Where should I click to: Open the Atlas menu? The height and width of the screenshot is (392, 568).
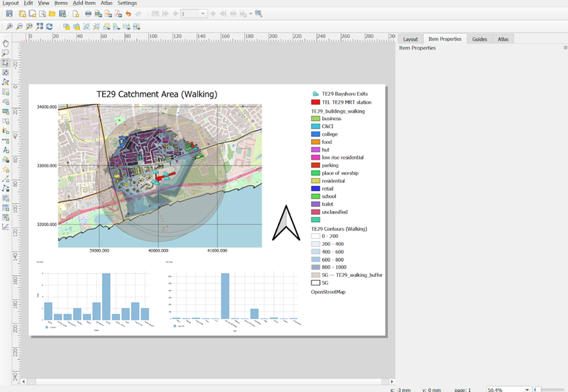106,3
